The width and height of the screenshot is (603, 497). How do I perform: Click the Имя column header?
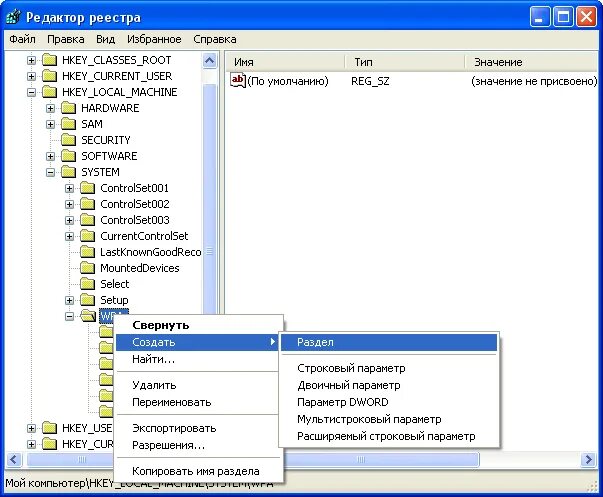[285, 62]
